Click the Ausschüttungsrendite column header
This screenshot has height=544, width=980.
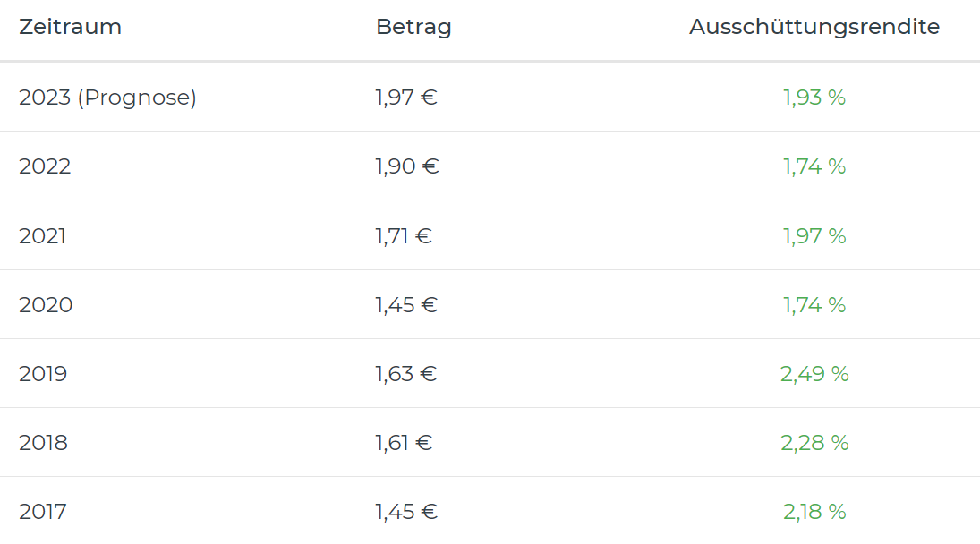coord(814,27)
